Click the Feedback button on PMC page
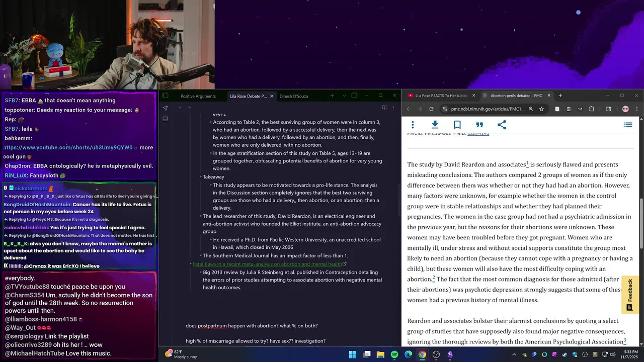Image resolution: width=644 pixels, height=362 pixels. click(629, 295)
